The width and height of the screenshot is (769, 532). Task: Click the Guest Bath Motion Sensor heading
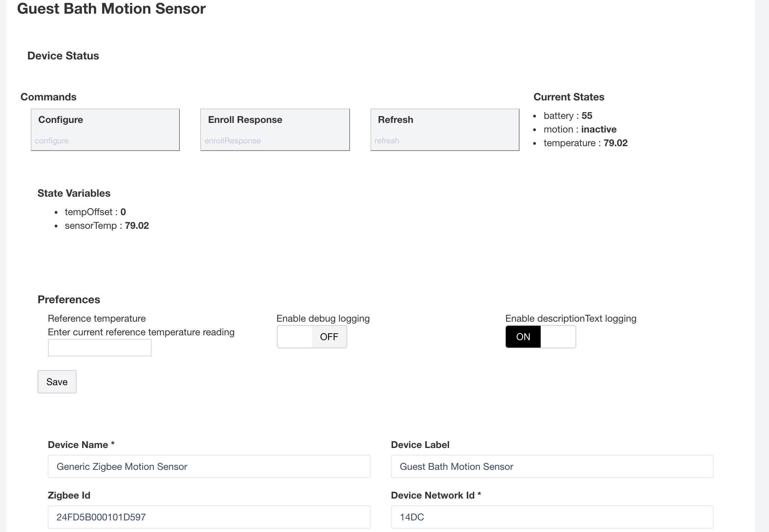coord(111,9)
